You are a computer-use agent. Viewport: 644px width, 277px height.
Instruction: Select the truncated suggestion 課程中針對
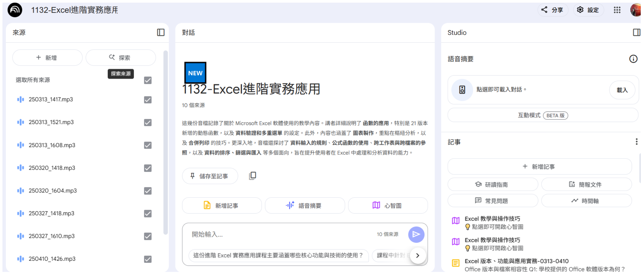point(391,255)
